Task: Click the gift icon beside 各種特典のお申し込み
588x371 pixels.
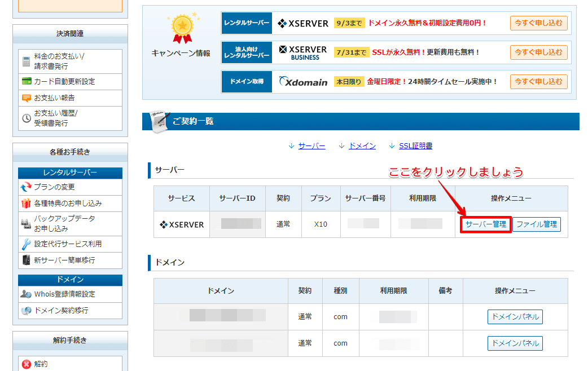Action: (x=26, y=203)
